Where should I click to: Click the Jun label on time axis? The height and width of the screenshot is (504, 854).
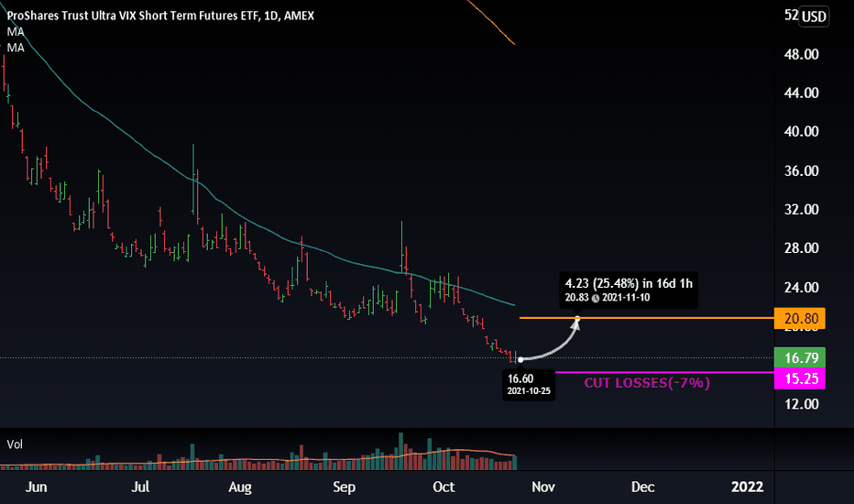37,487
